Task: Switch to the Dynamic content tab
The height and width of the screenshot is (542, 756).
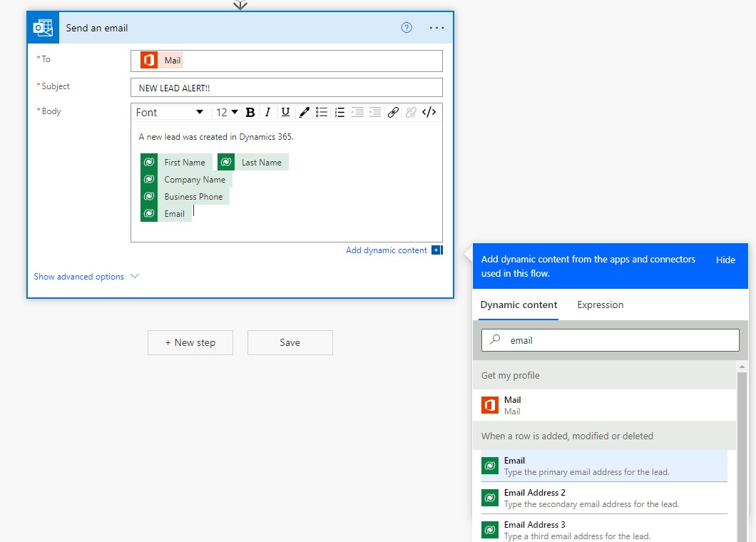Action: pyautogui.click(x=519, y=305)
